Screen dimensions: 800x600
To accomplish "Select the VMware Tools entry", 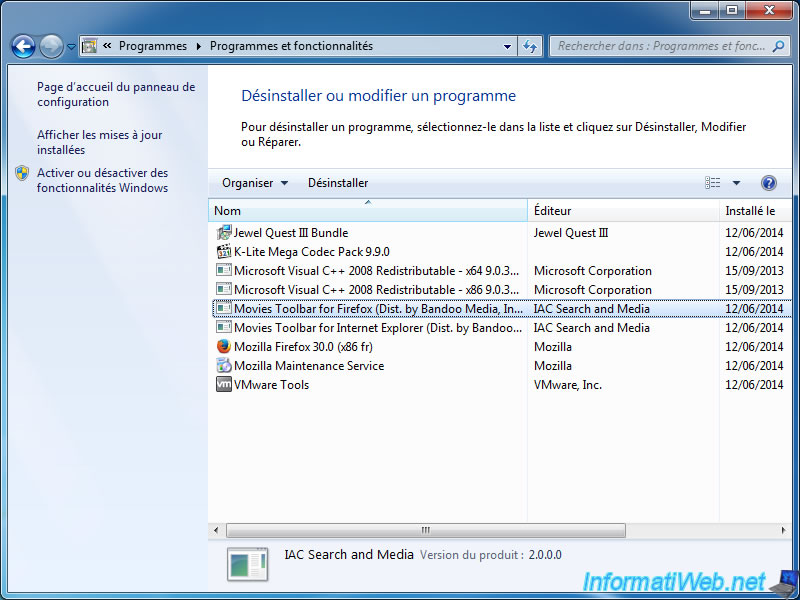I will pos(500,384).
